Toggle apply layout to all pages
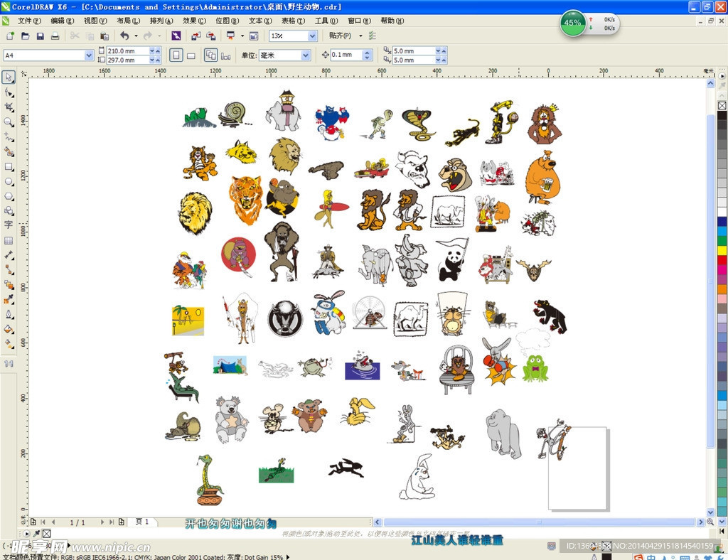The image size is (728, 560). tap(210, 55)
